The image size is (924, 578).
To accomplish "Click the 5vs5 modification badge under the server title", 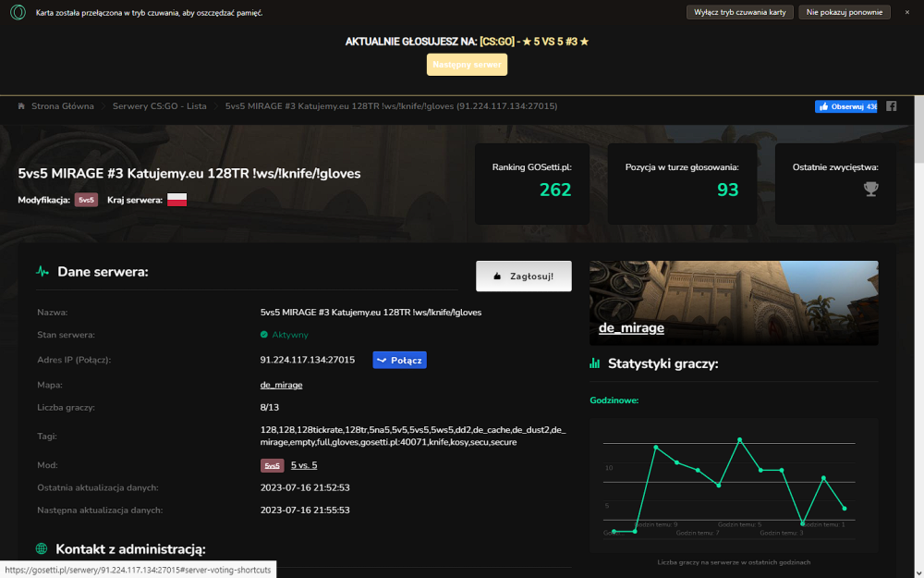I will [86, 200].
